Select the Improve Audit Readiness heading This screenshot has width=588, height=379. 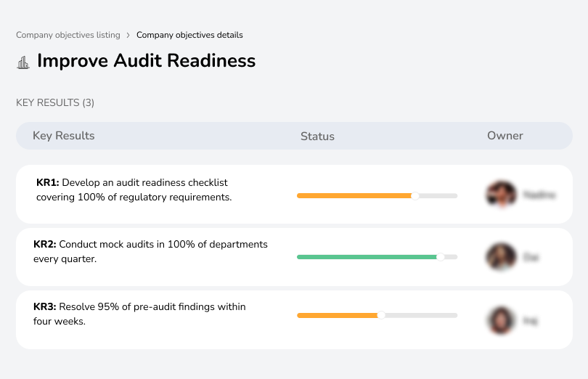click(146, 61)
